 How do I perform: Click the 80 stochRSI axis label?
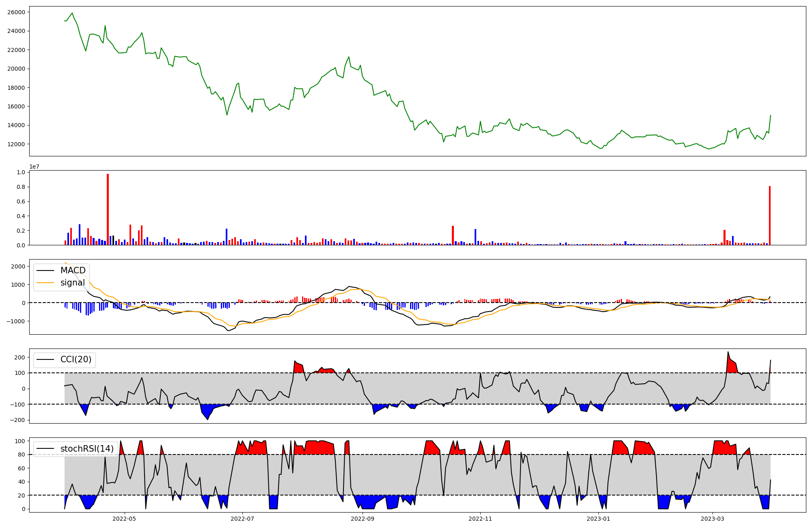pos(21,454)
